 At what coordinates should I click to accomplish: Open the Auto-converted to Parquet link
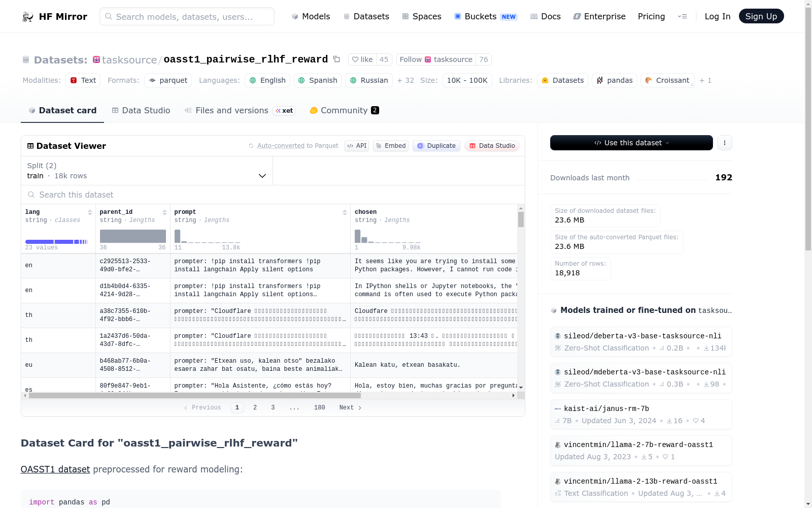297,146
